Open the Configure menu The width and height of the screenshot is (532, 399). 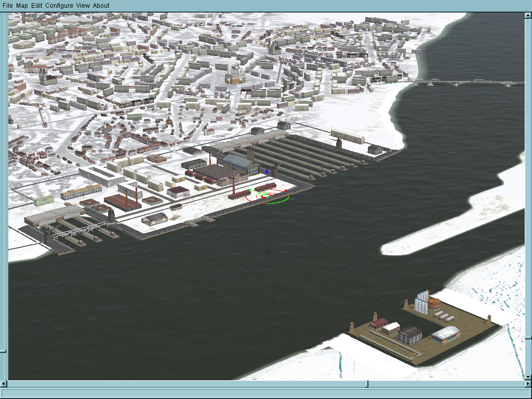[59, 5]
